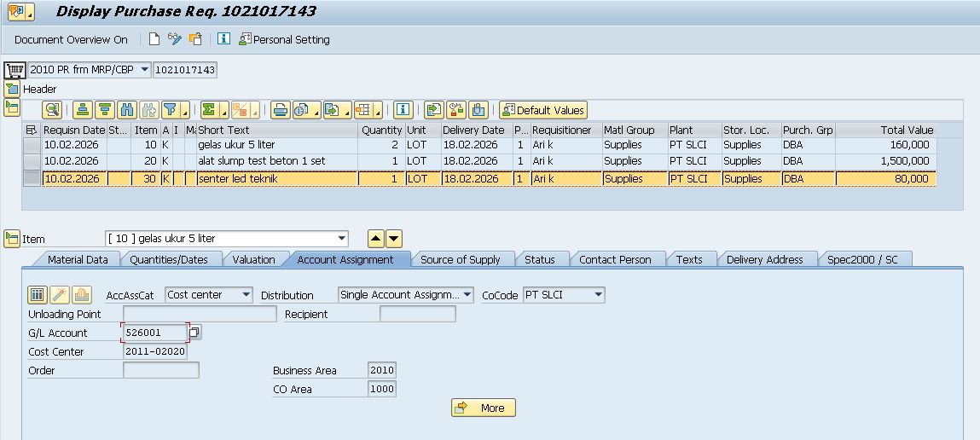Click the Print icon in item toolbar
Image resolution: width=980 pixels, height=440 pixels.
pyautogui.click(x=280, y=110)
